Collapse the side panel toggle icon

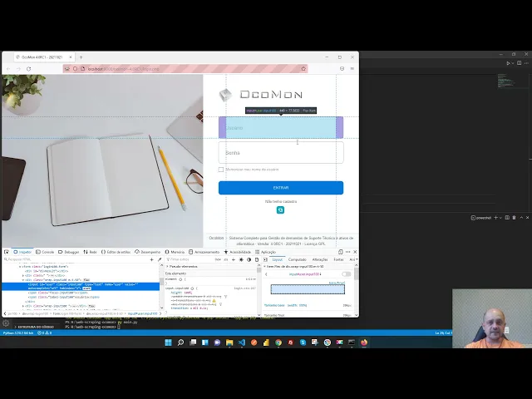[x=265, y=259]
